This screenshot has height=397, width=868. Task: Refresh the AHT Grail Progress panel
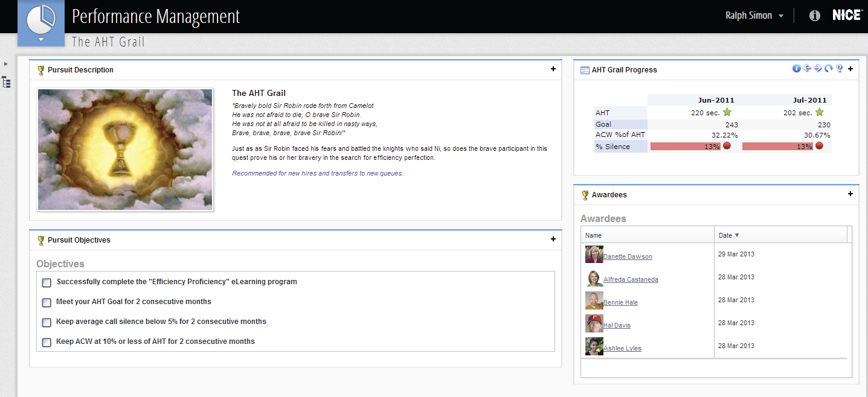829,69
